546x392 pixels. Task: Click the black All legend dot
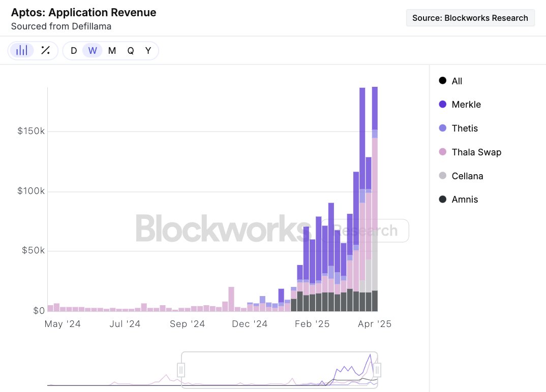click(x=442, y=81)
